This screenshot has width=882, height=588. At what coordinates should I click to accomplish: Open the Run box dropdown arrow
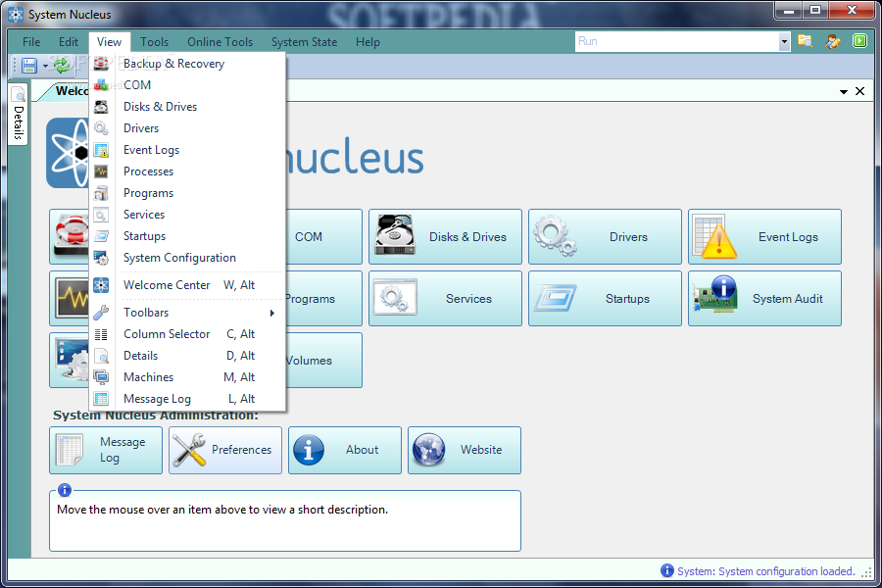[784, 41]
